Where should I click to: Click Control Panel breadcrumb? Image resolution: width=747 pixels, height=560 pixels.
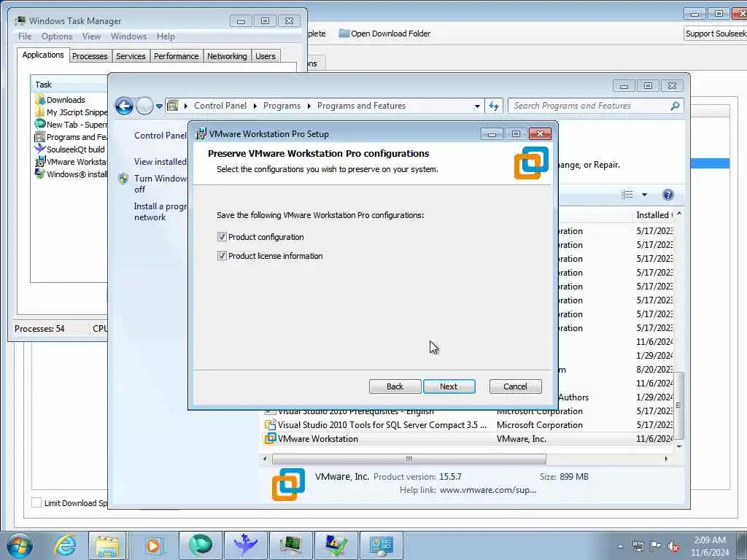[220, 106]
